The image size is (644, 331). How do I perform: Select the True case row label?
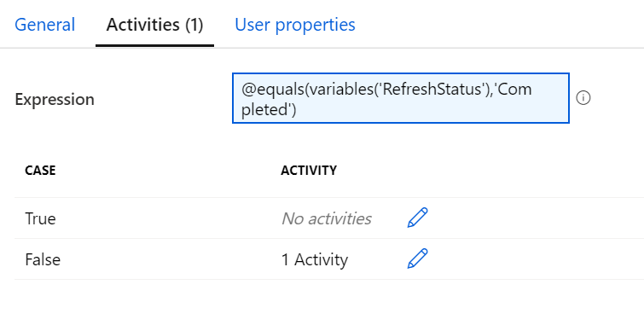[40, 218]
